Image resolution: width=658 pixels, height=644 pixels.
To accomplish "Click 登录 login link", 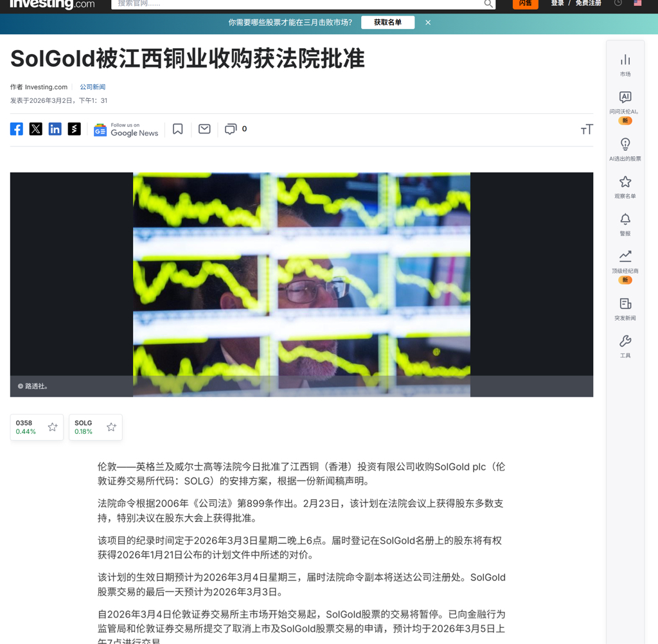I will pyautogui.click(x=557, y=3).
